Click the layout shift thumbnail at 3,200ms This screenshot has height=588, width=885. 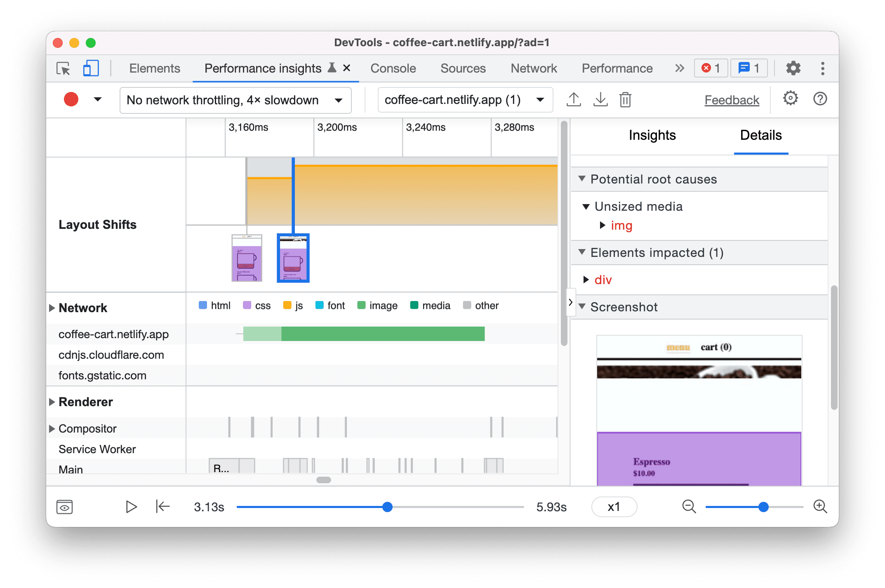pyautogui.click(x=293, y=259)
